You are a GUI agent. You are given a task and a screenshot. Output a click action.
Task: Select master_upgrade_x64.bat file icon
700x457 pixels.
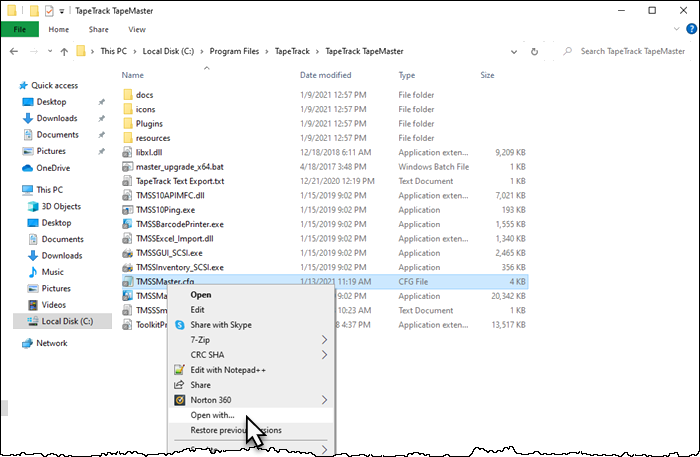[128, 166]
